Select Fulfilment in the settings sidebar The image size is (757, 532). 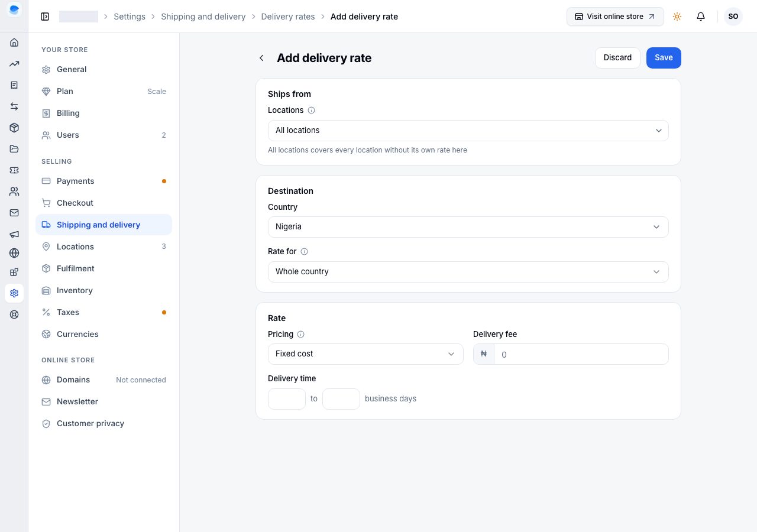point(104,268)
